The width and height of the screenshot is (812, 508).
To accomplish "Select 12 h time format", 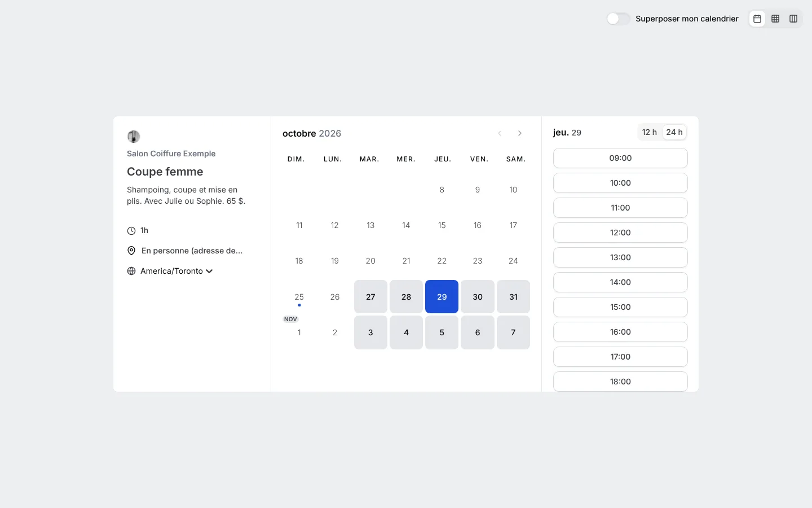I will 650,132.
